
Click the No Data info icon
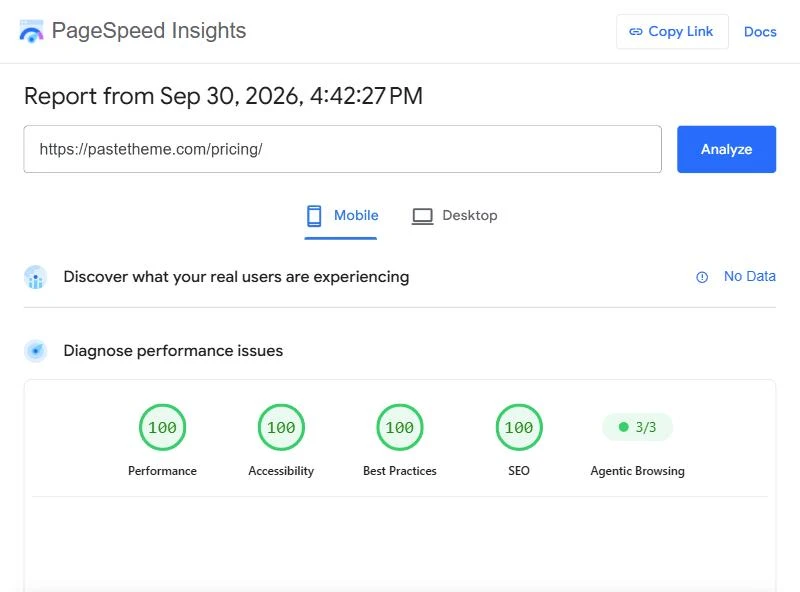(x=702, y=277)
